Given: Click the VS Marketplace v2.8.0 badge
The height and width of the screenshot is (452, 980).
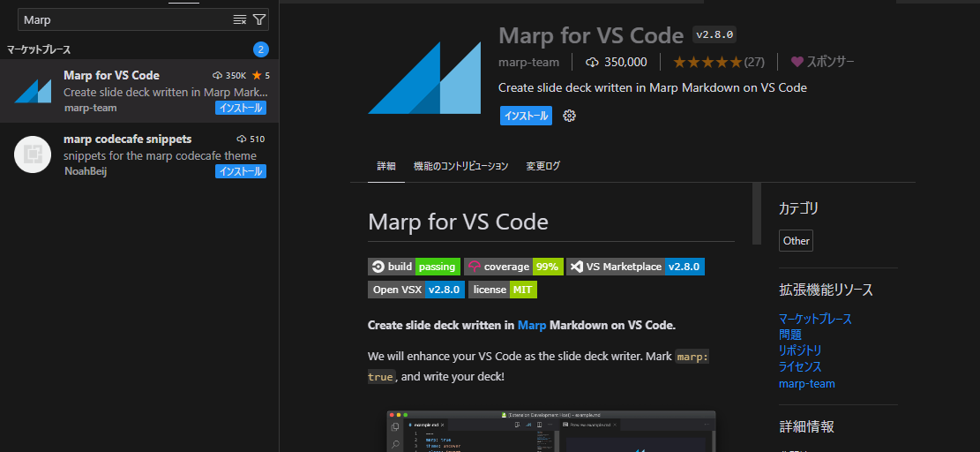Looking at the screenshot, I should pyautogui.click(x=635, y=267).
